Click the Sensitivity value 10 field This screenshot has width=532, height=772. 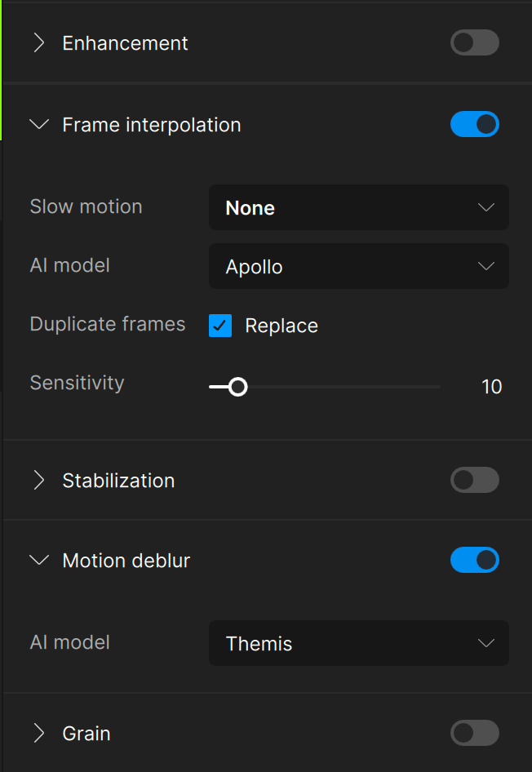[491, 387]
